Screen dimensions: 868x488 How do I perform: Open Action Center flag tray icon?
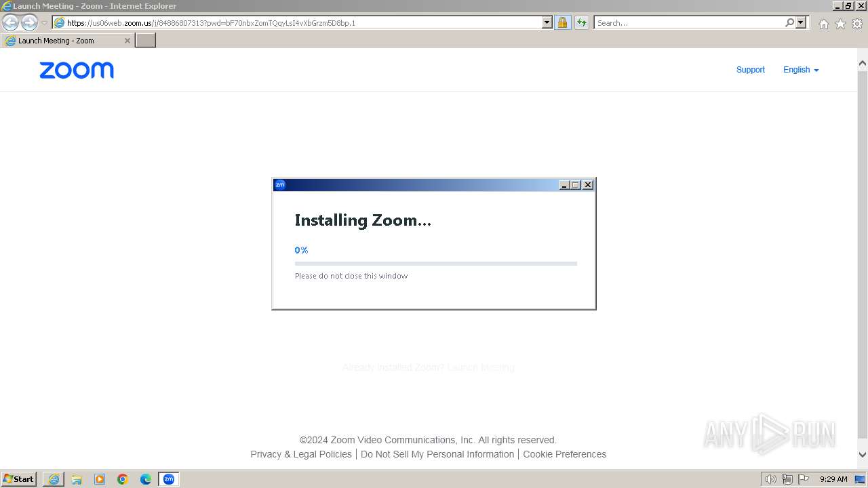click(804, 479)
